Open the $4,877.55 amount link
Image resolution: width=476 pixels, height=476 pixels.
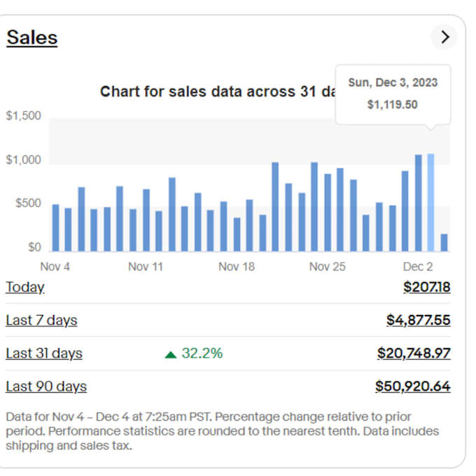[419, 321]
